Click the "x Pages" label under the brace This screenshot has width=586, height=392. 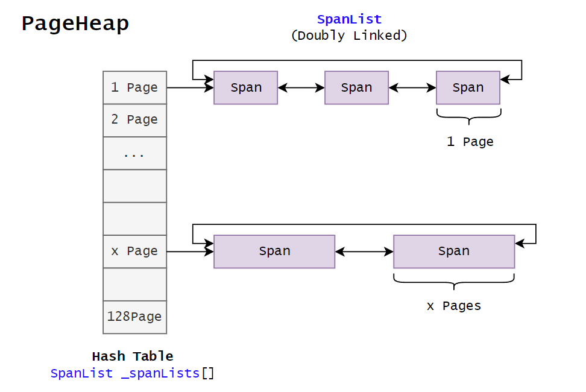[x=454, y=306]
